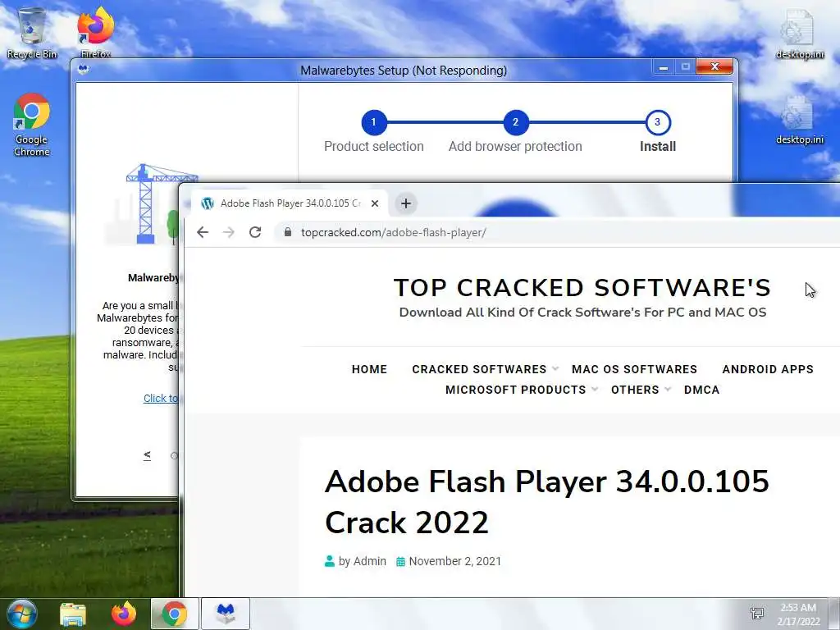Viewport: 840px width, 630px height.
Task: Open a new Chrome tab
Action: click(x=406, y=203)
